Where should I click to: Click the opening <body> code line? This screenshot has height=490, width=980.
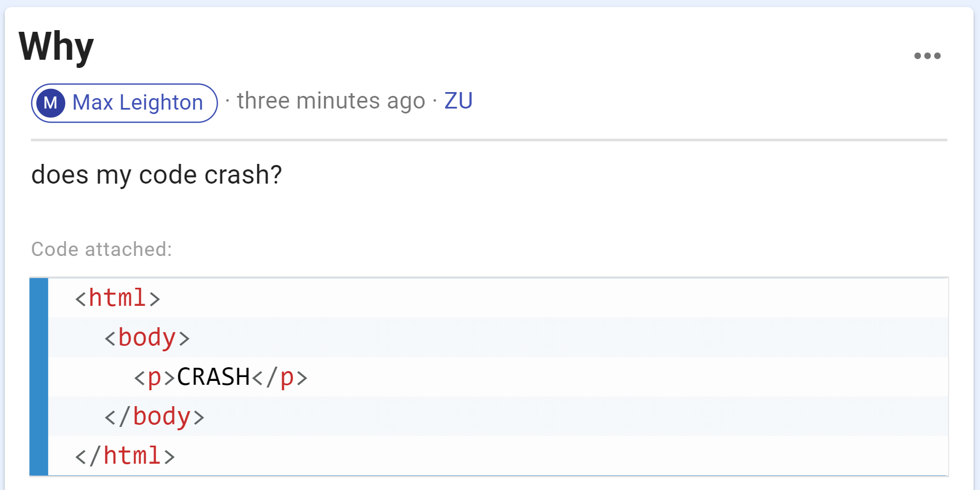tap(499, 337)
